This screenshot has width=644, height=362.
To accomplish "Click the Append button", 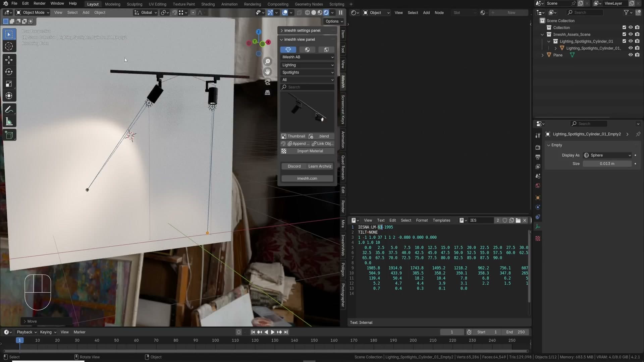I will 299,143.
